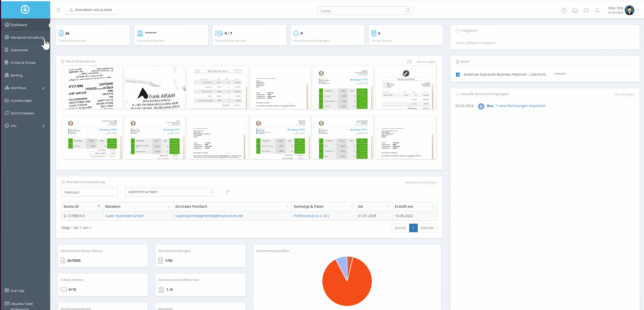Click the Dokumente gesamt document icon
Viewport: 644px width, 310px height.
pos(61,33)
